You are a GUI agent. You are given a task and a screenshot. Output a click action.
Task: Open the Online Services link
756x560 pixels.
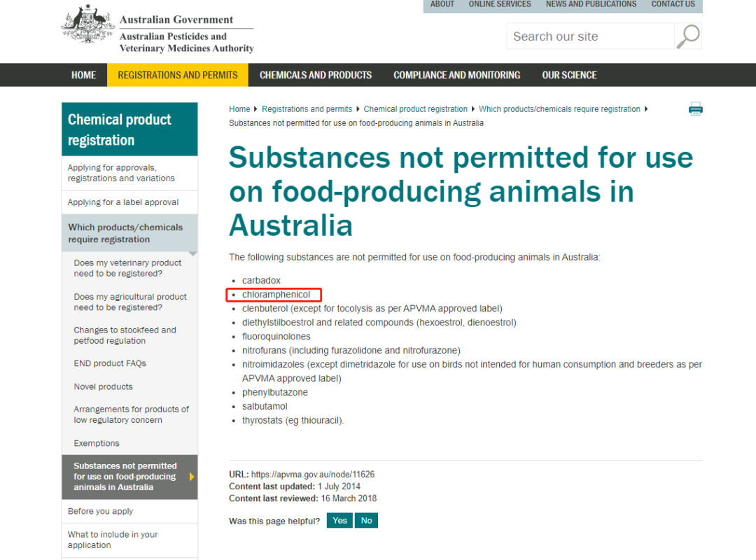pyautogui.click(x=500, y=4)
